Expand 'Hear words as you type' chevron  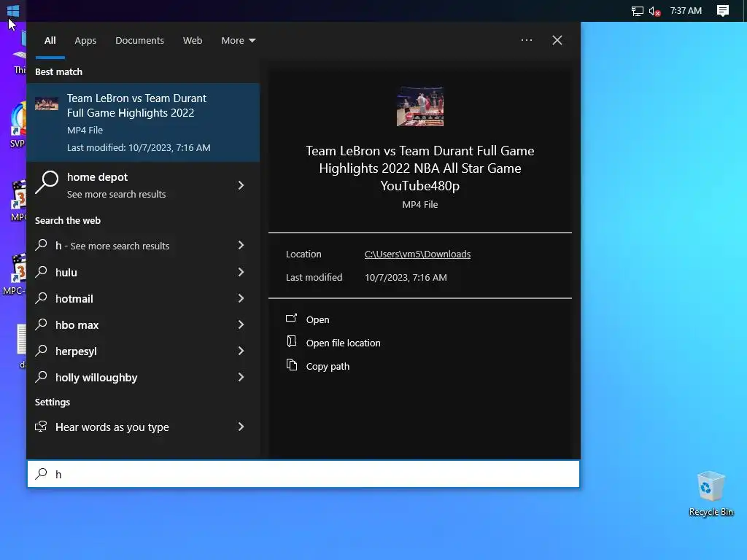241,426
